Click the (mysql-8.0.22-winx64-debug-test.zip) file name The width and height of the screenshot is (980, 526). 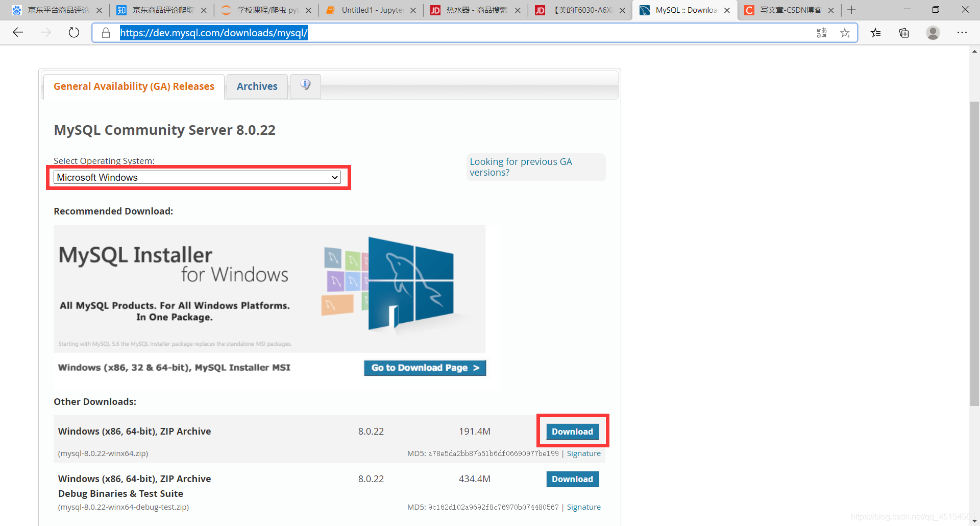coord(124,507)
